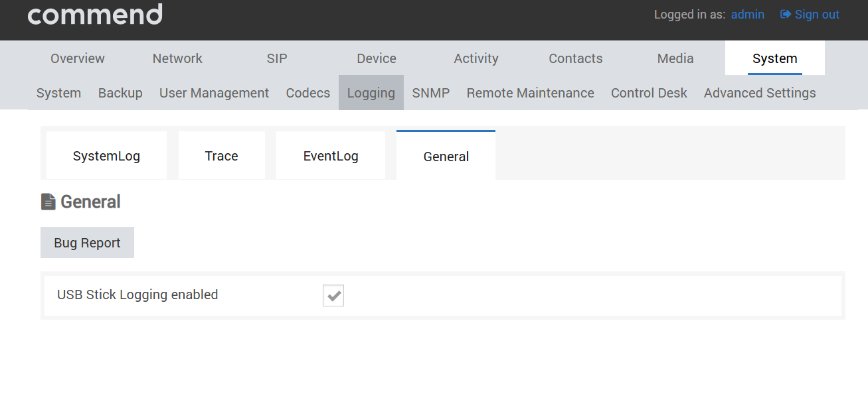Click the admin username link
Screen dimensions: 868x396
pos(748,14)
